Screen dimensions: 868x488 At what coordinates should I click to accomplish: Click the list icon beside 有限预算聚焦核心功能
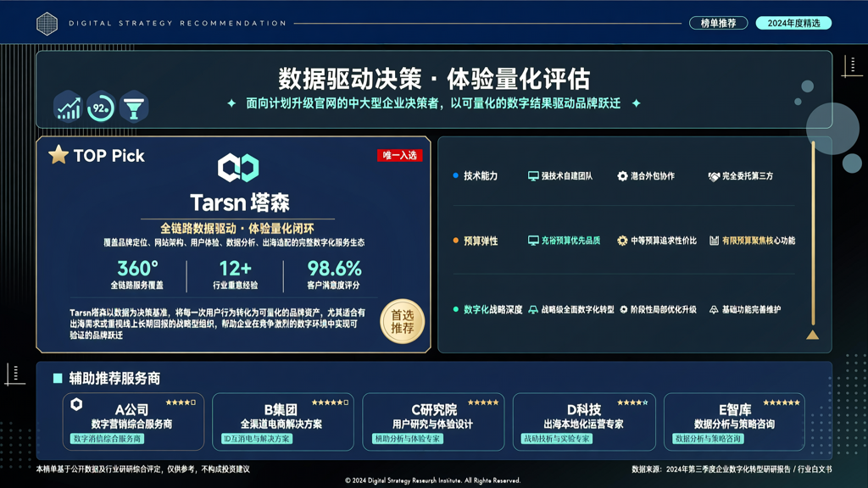point(714,241)
